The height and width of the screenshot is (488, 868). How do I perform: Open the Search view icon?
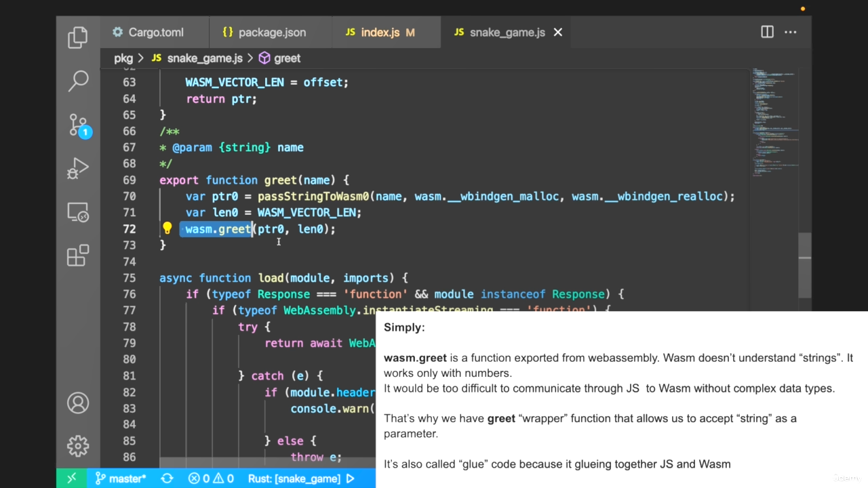78,81
